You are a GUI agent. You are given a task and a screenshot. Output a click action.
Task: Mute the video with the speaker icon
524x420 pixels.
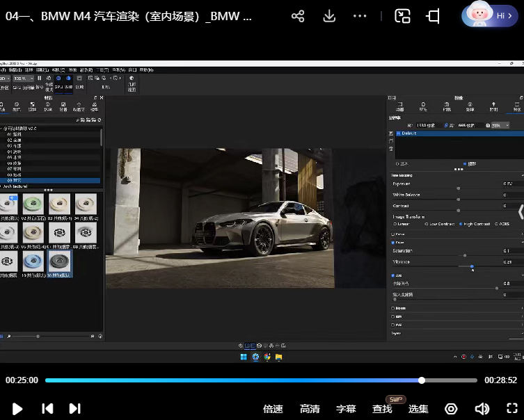(x=482, y=409)
